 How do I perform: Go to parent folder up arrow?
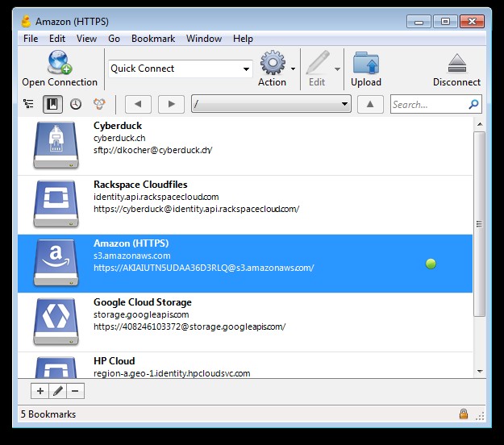[370, 104]
